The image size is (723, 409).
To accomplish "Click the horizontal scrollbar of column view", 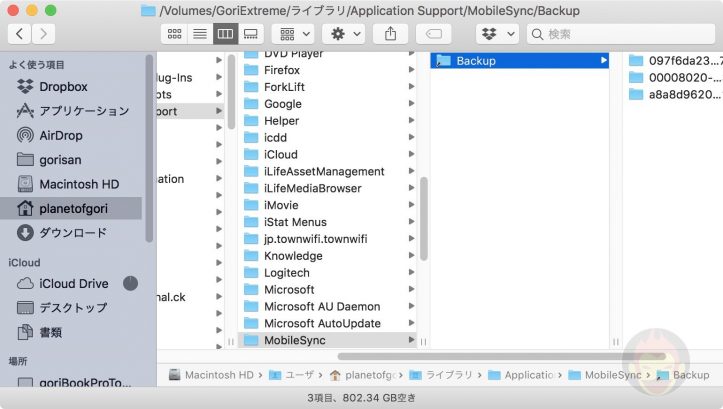I will click(502, 356).
